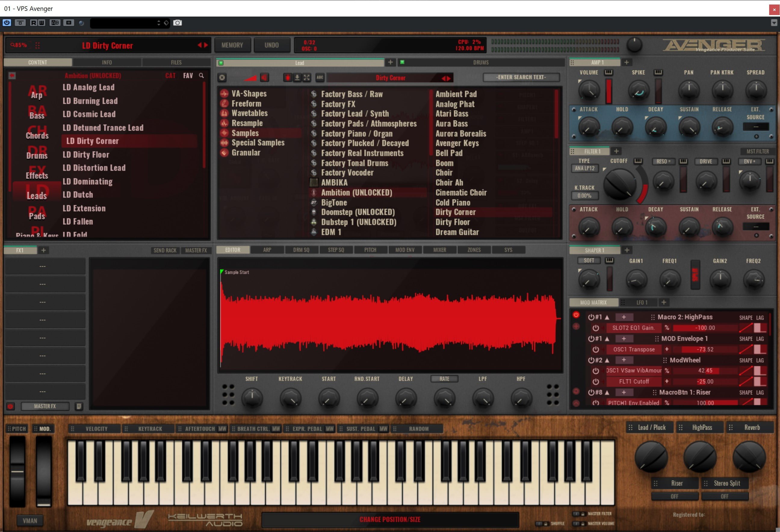Select LD Dutch preset in list
Viewport: 780px width, 532px height.
(78, 195)
